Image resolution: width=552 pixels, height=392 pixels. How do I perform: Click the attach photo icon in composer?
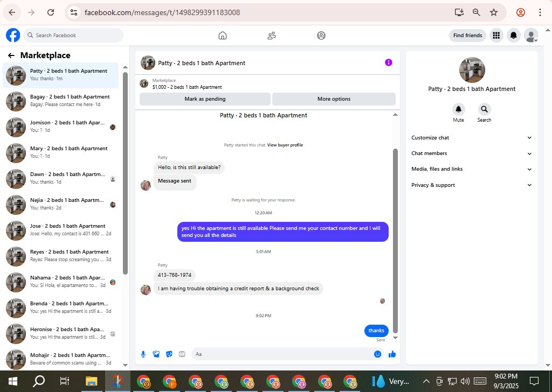click(x=156, y=354)
